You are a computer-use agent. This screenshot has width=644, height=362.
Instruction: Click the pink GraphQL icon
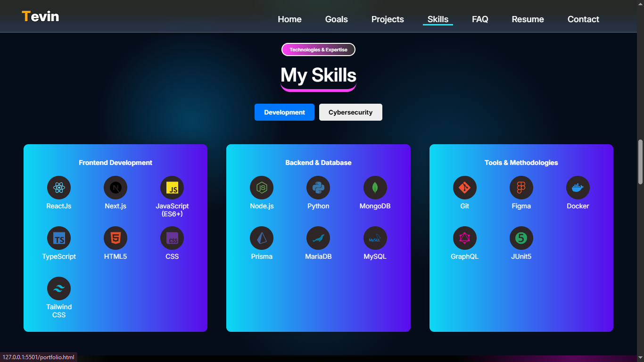tap(465, 238)
